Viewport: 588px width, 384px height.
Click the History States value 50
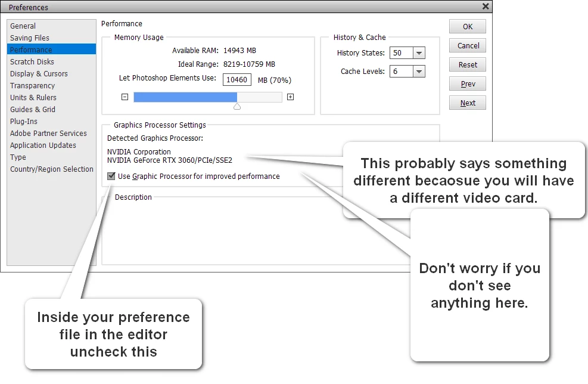pos(402,53)
